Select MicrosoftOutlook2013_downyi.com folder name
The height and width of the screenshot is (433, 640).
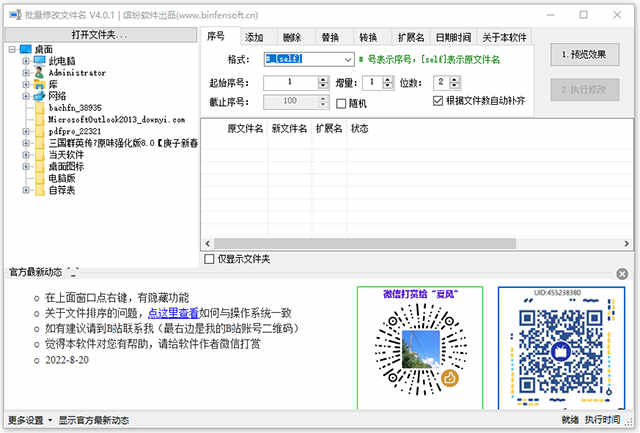117,120
